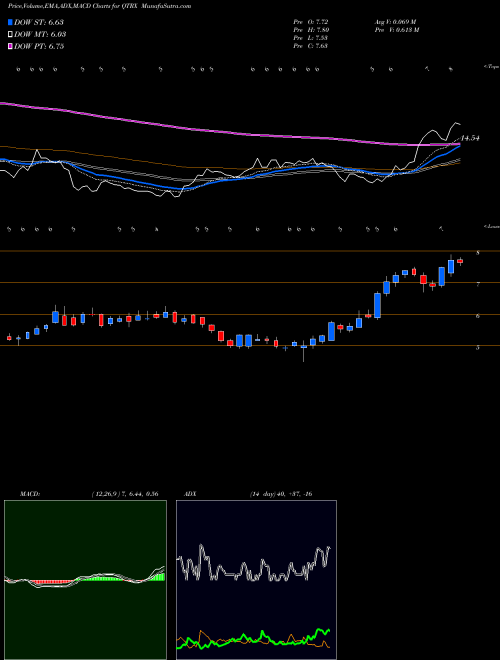Image resolution: width=500 pixels, height=660 pixels.
Task: Click the 14.54 label on the EMA chart
Action: [x=470, y=138]
